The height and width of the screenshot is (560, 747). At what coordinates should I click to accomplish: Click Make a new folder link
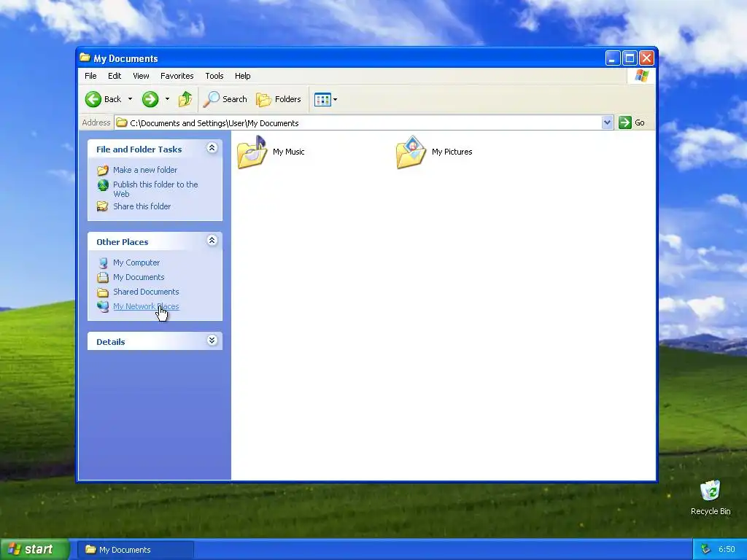pos(145,170)
